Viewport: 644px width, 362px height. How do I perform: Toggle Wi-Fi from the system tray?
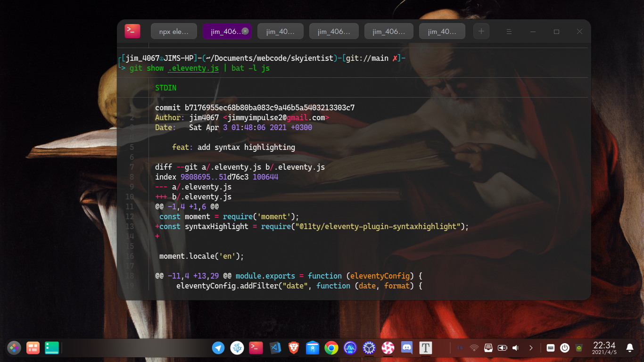(x=474, y=348)
